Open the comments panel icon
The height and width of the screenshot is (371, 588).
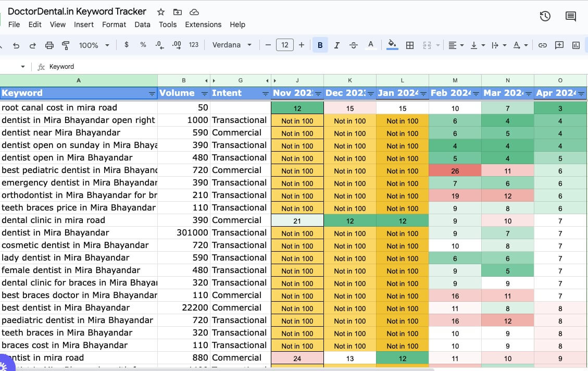(571, 16)
